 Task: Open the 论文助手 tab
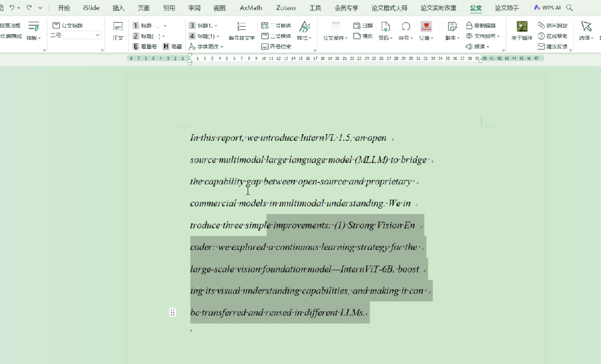(507, 8)
